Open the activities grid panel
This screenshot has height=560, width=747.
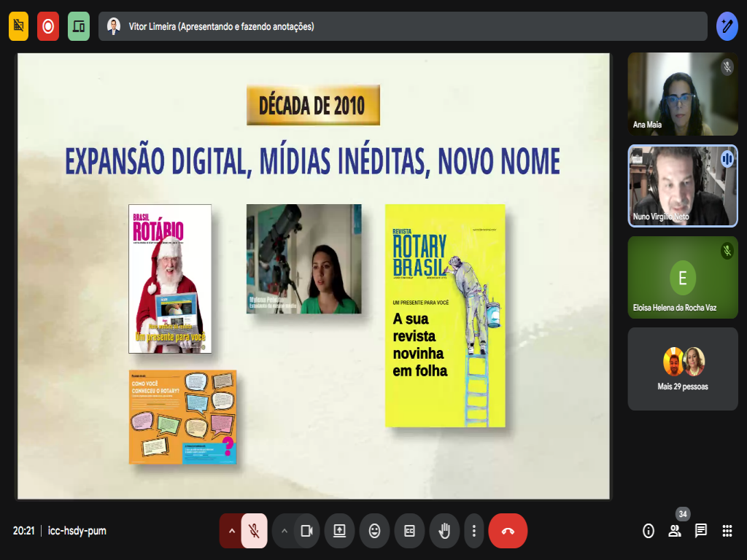pyautogui.click(x=727, y=531)
